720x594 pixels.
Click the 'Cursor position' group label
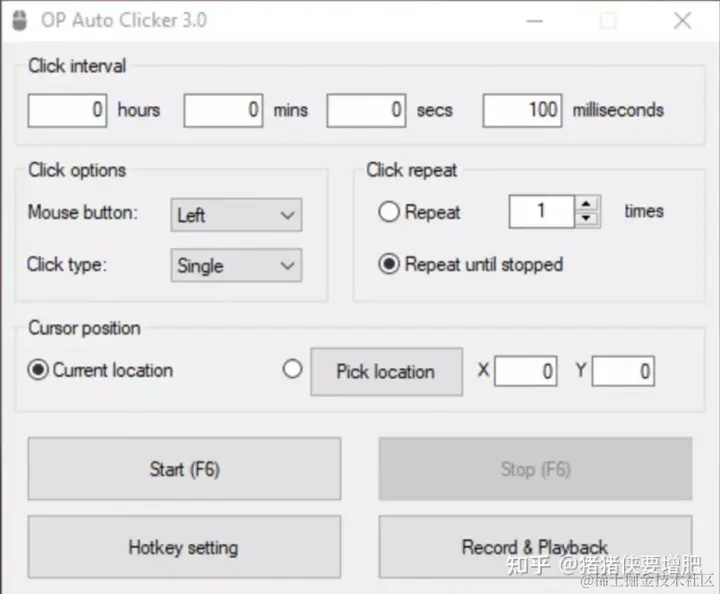coord(84,328)
